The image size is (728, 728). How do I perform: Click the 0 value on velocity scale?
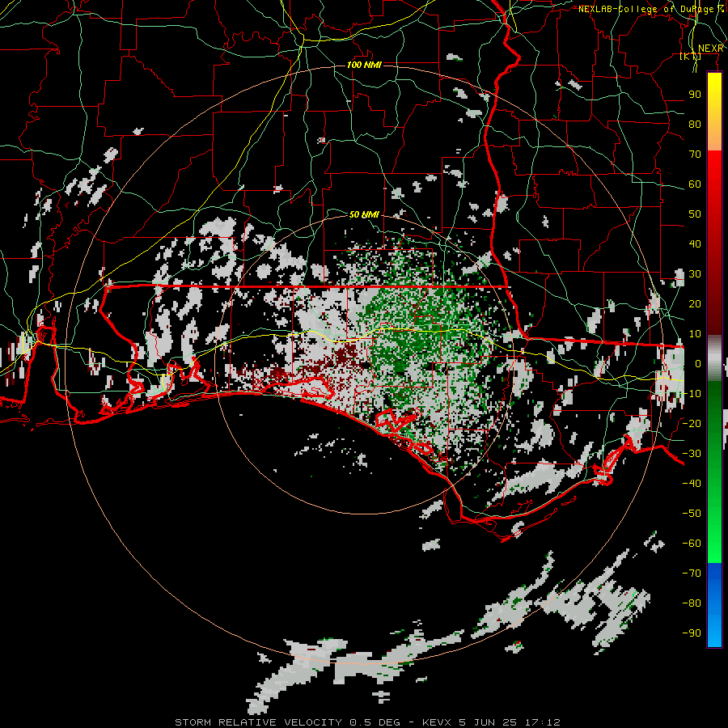click(698, 363)
